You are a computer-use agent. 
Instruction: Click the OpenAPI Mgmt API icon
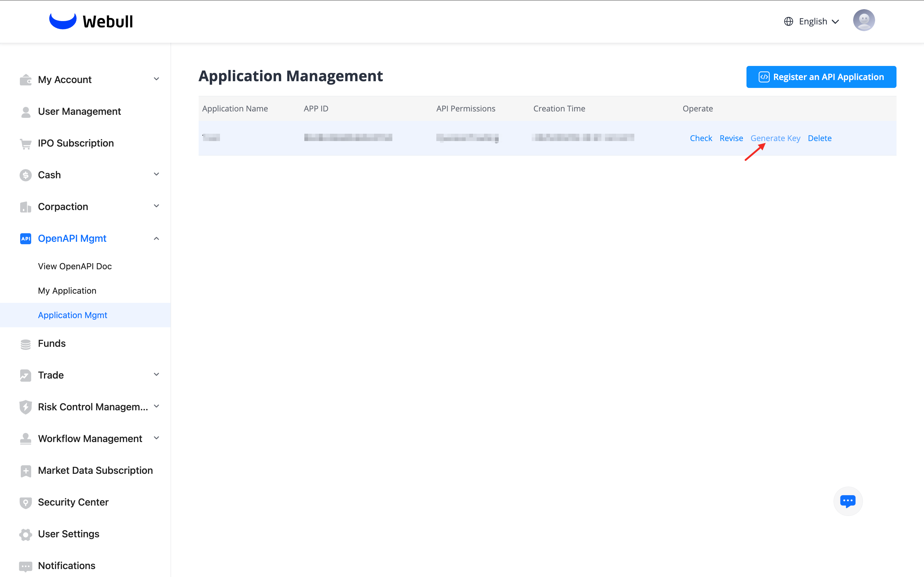click(x=26, y=238)
